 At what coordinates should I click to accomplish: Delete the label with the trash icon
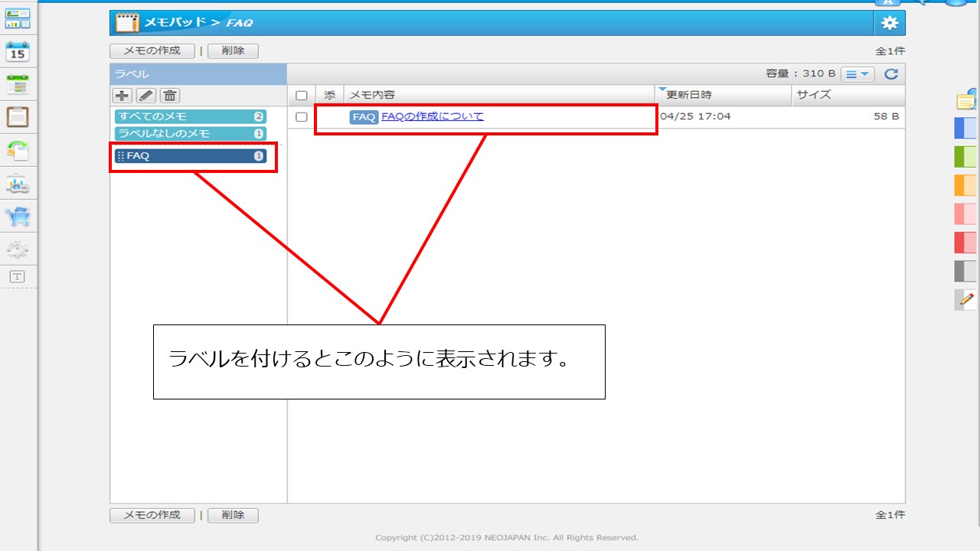(170, 96)
